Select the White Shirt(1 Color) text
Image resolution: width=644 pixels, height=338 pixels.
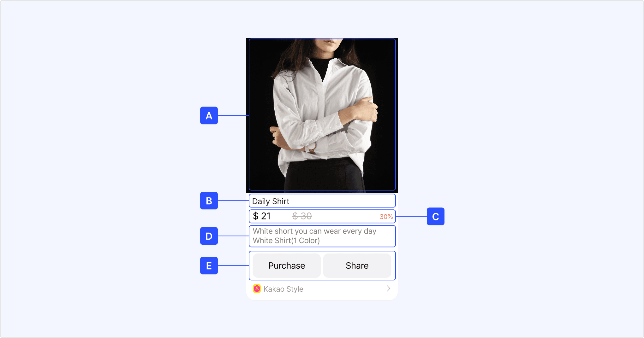[286, 241]
